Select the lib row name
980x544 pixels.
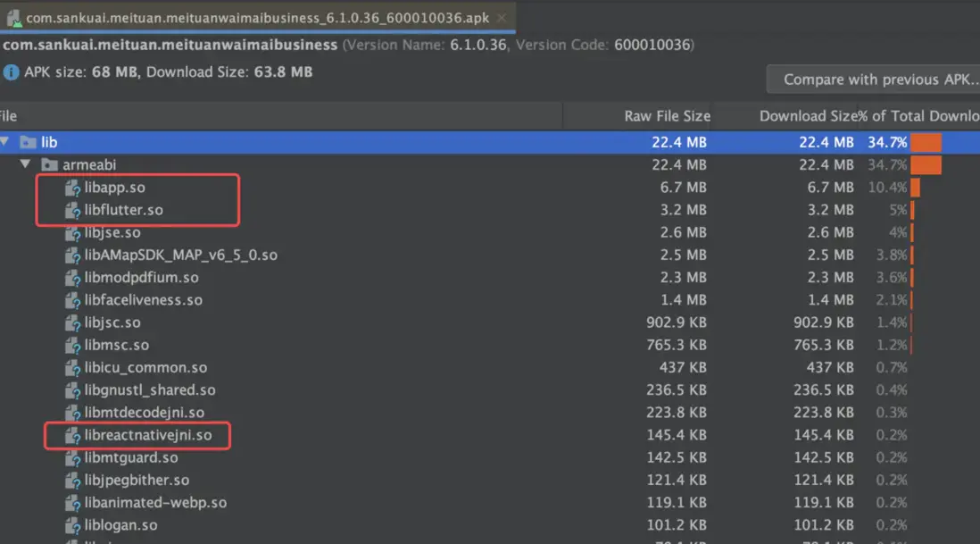[x=49, y=143]
